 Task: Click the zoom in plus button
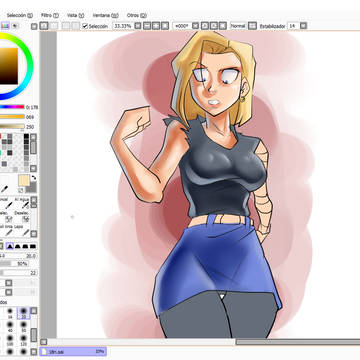[x=156, y=26]
